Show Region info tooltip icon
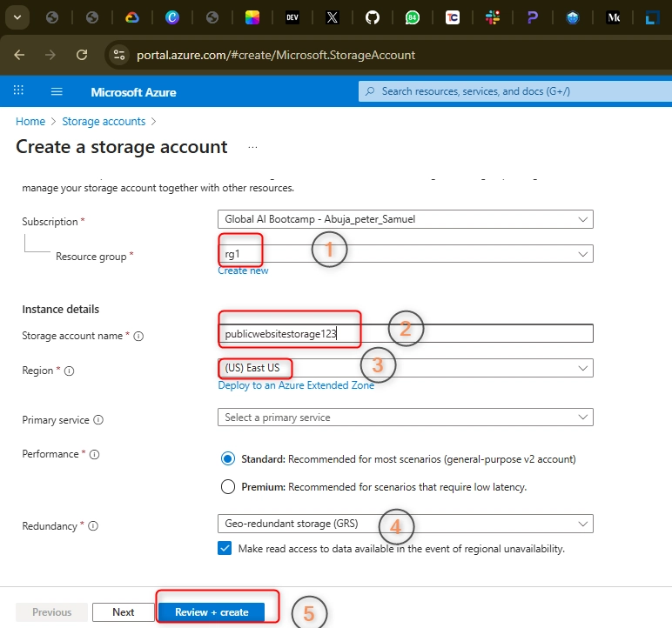Image resolution: width=672 pixels, height=628 pixels. (x=69, y=371)
